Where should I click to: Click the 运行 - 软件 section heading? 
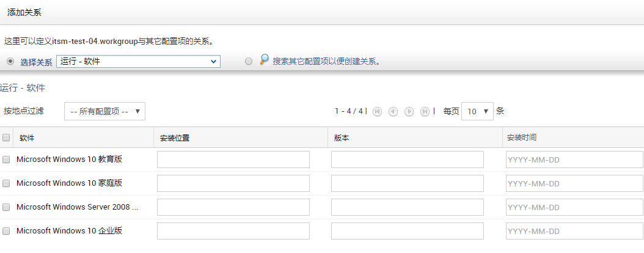(x=23, y=87)
